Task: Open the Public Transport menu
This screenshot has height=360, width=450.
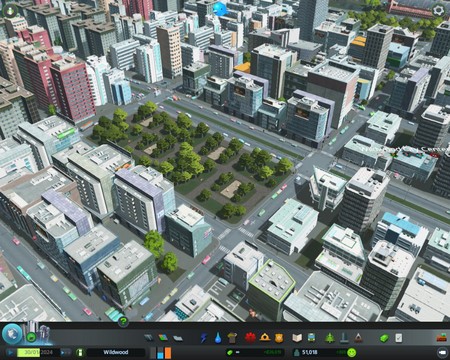Action: click(311, 338)
